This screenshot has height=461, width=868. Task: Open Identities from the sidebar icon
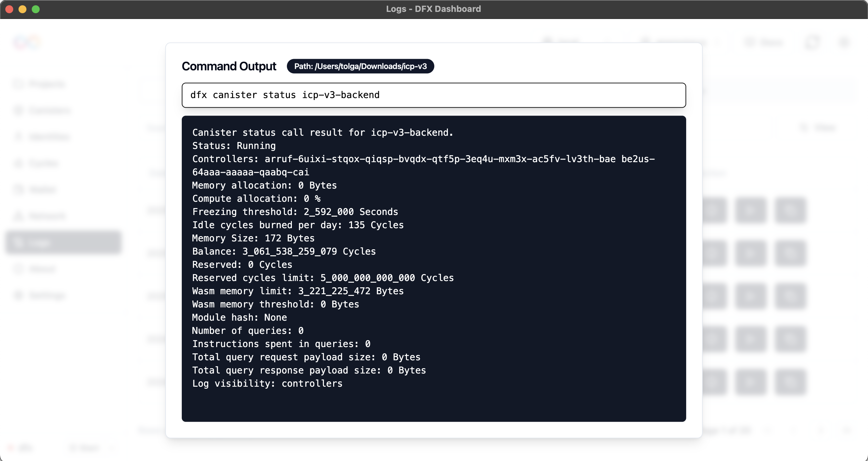pos(19,137)
